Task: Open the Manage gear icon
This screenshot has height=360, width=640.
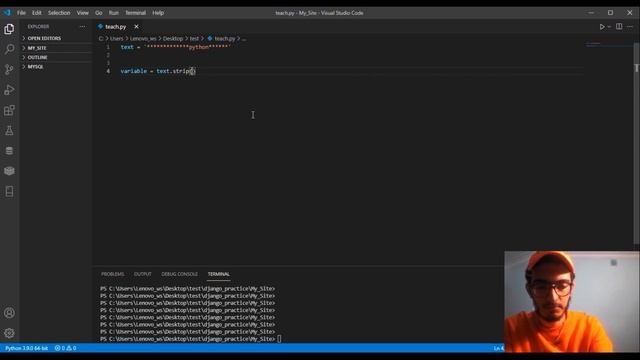Action: [9, 333]
